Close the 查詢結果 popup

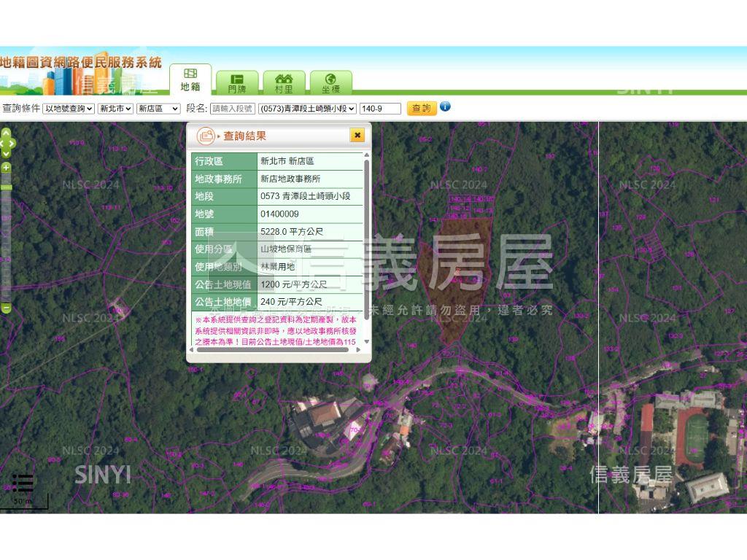(357, 135)
